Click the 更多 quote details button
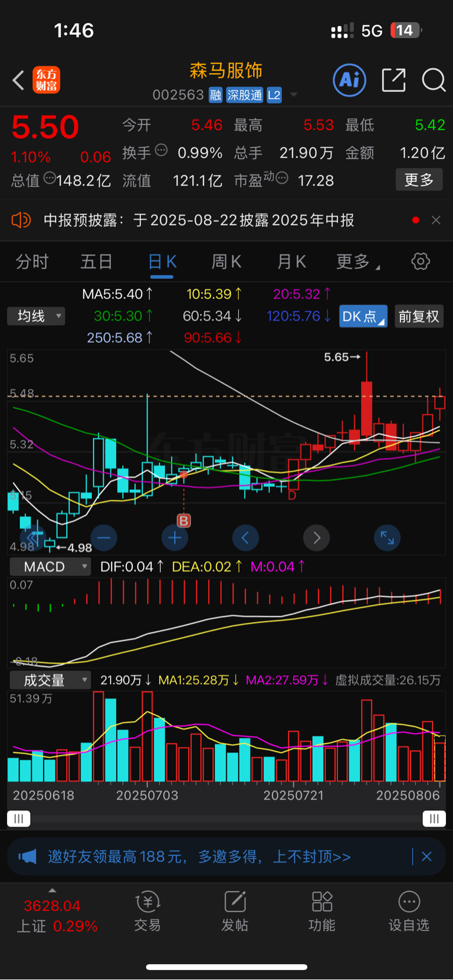This screenshot has height=980, width=453. (419, 180)
